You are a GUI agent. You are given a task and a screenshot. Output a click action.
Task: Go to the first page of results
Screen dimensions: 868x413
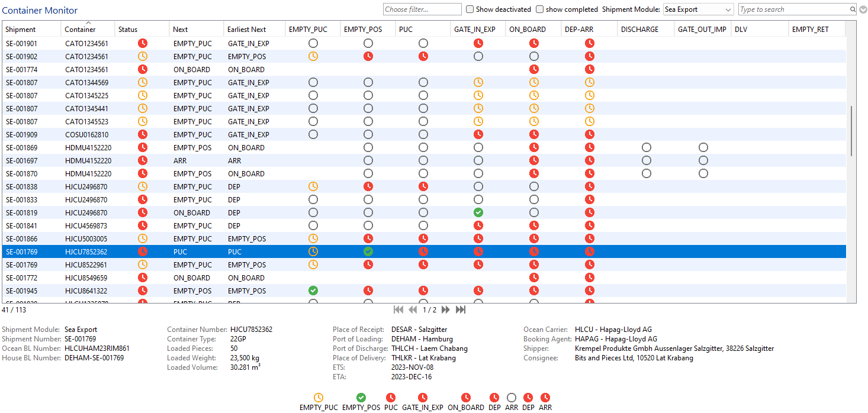(x=398, y=310)
